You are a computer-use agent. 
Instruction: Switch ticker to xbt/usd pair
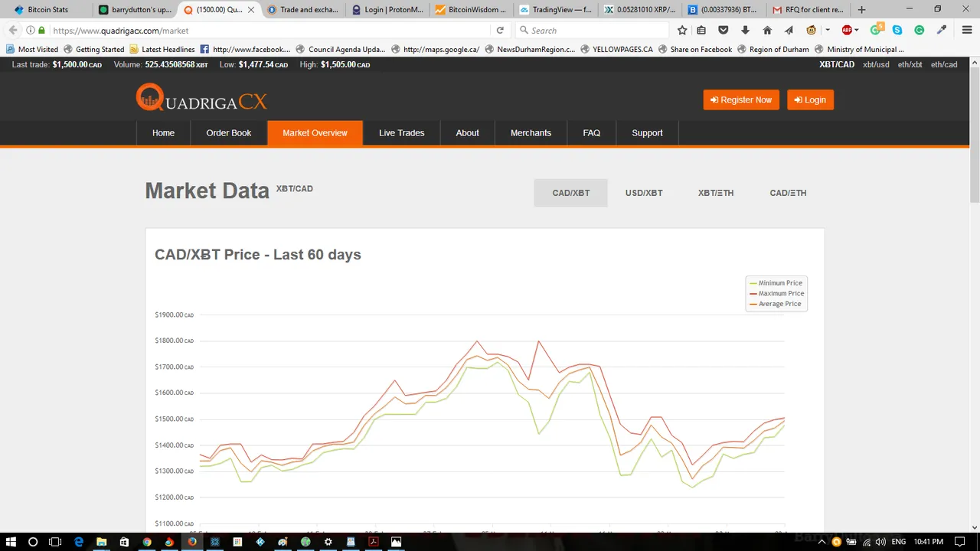(876, 65)
